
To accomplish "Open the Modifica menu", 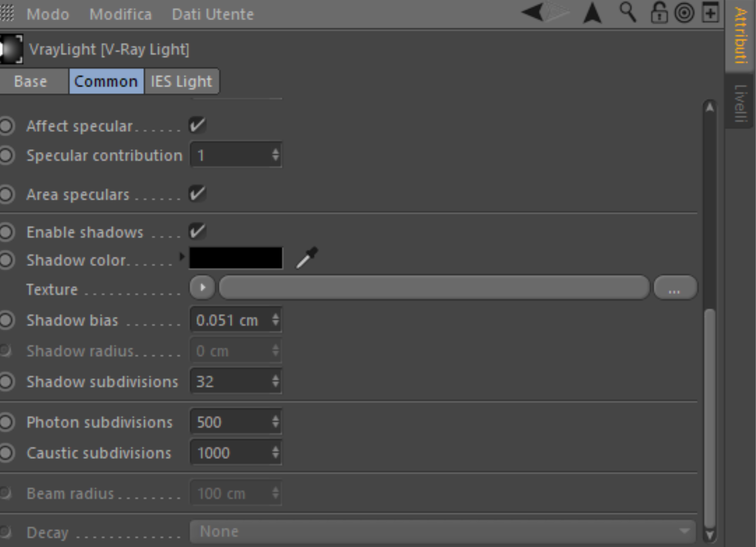I will point(120,14).
